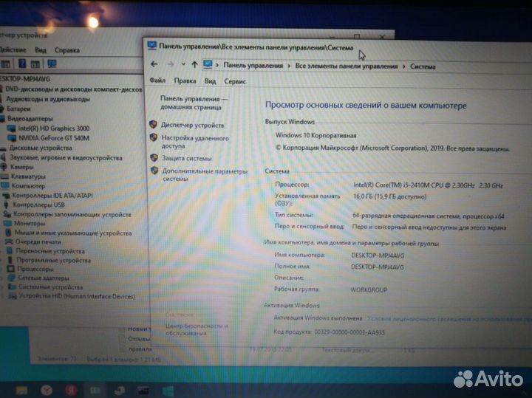Select 'Камеры' category
Screen dimensions: 532x398
pos(21,167)
